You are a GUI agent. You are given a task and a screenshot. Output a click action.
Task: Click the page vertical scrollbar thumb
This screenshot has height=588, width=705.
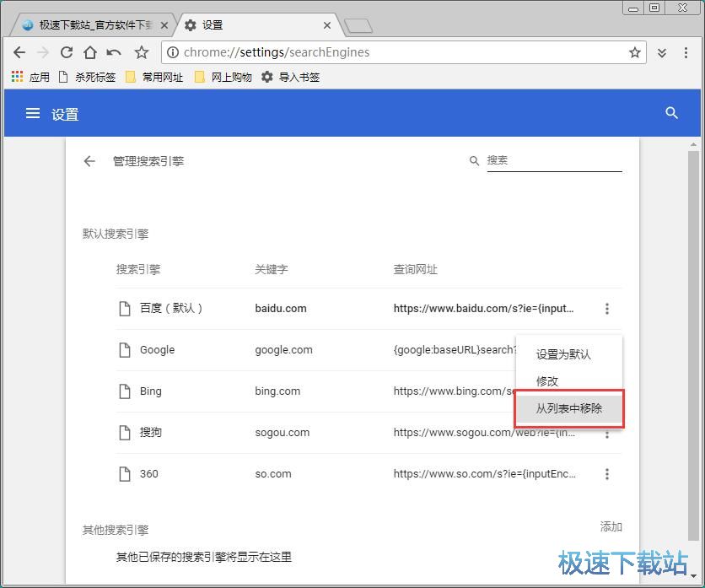(x=693, y=346)
